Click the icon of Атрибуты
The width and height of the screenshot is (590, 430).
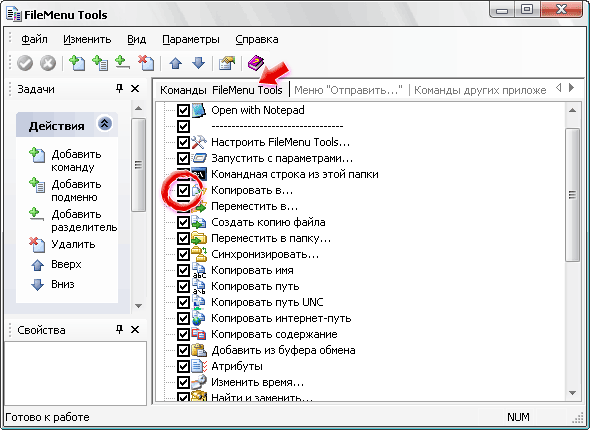(199, 366)
